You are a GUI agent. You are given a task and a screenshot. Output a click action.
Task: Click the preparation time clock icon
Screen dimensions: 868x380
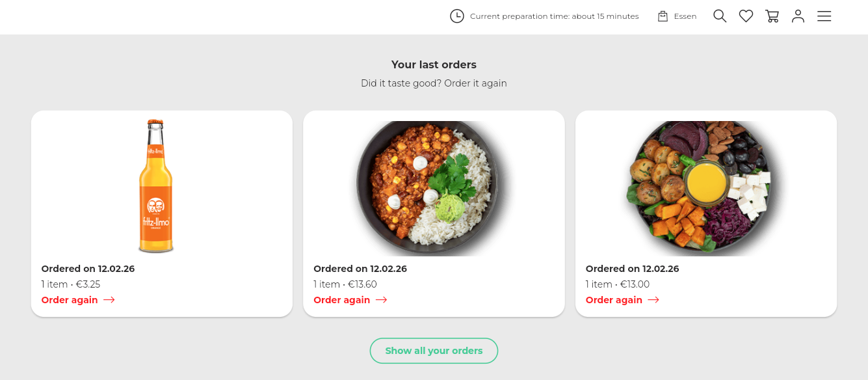click(457, 16)
